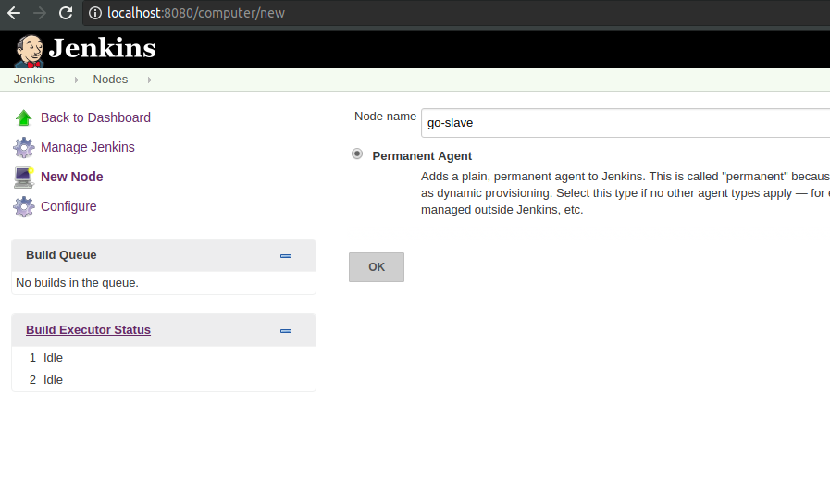Open the New Node link
Viewport: 830px width, 504px height.
pyautogui.click(x=72, y=177)
